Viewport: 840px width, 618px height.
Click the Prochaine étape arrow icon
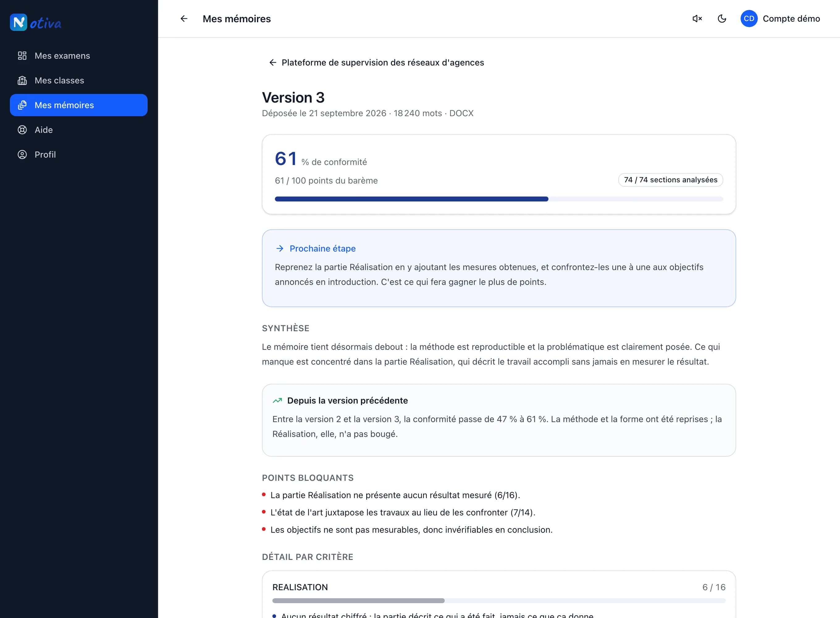click(x=279, y=248)
